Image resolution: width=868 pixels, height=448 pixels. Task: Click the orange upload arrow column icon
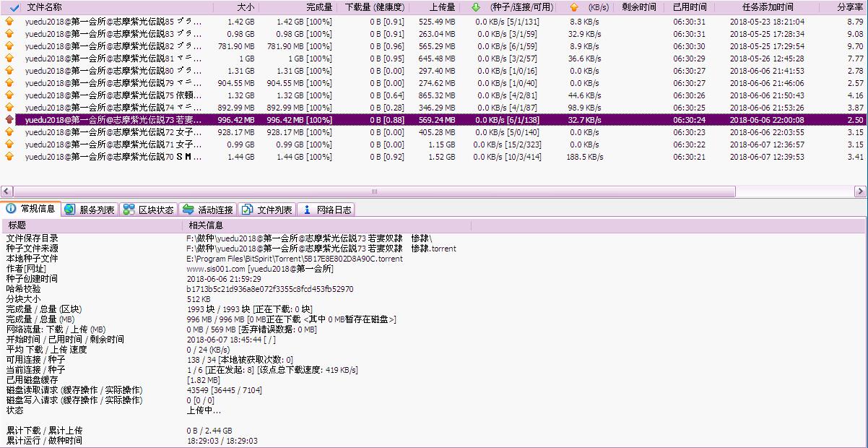[574, 7]
